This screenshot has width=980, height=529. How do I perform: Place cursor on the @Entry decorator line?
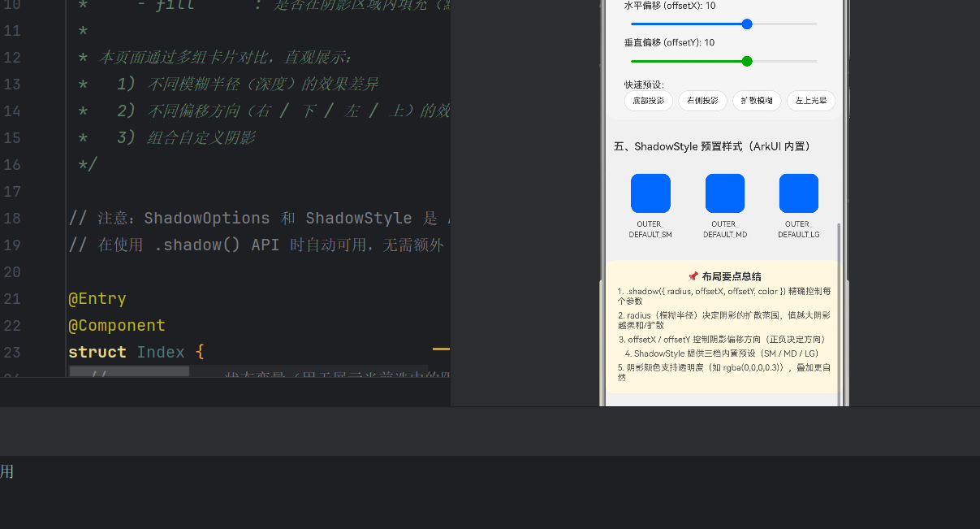(97, 298)
